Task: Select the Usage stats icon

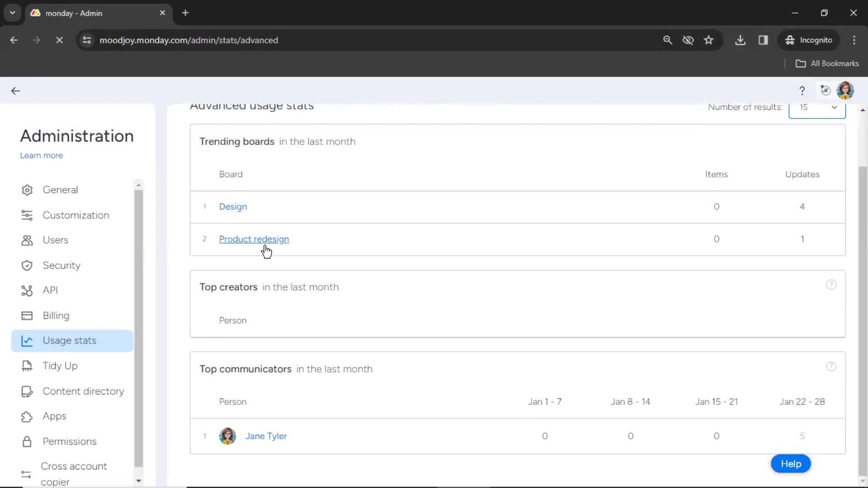Action: 26,340
